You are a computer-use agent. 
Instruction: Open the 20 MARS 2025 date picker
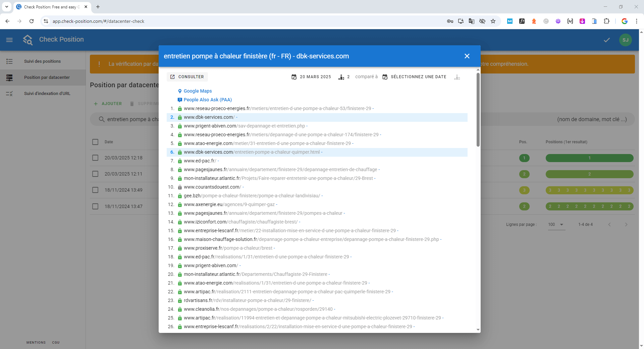click(311, 77)
